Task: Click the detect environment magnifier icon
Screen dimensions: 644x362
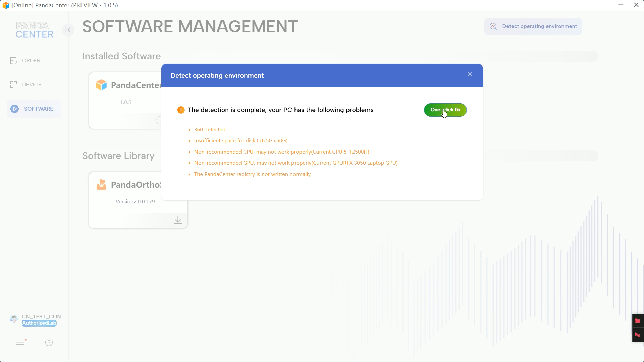Action: click(x=493, y=26)
